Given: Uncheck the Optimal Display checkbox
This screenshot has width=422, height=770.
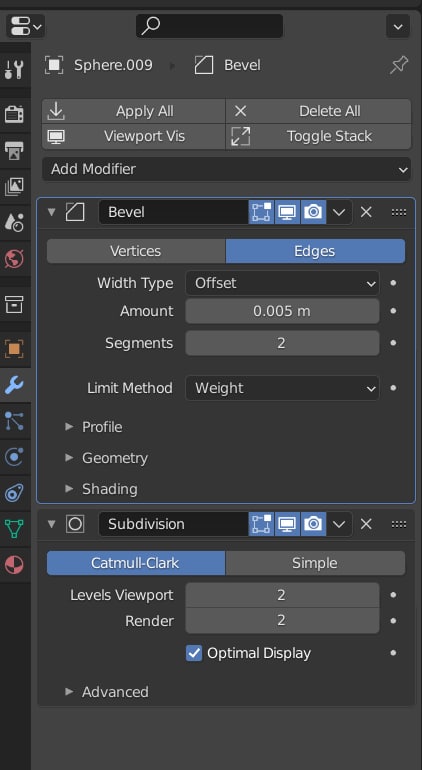Looking at the screenshot, I should click(x=194, y=653).
